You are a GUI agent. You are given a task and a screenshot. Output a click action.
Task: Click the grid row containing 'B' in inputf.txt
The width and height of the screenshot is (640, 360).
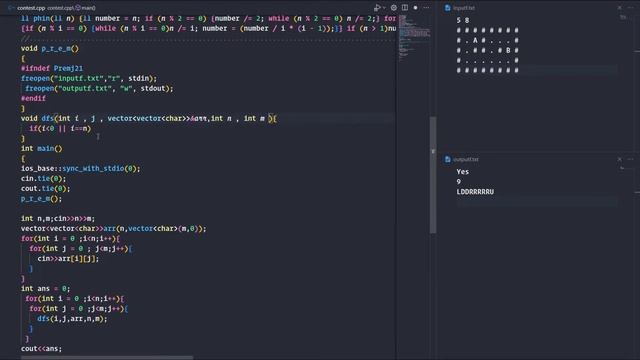(x=487, y=51)
